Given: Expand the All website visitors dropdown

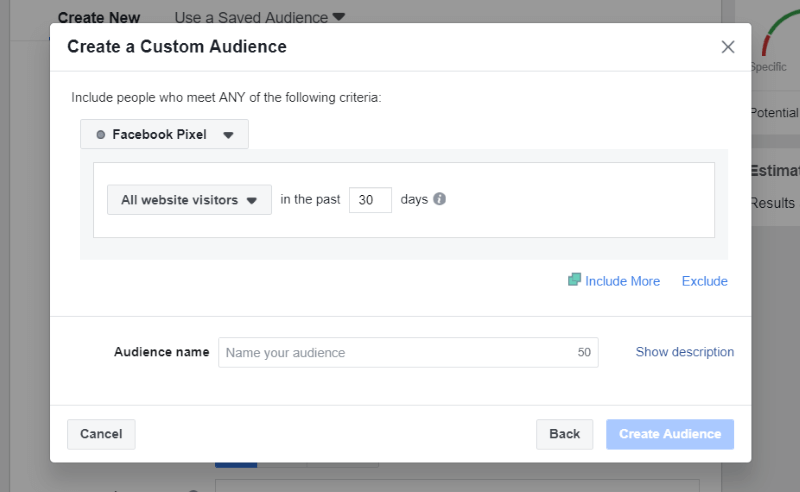Looking at the screenshot, I should pyautogui.click(x=189, y=200).
